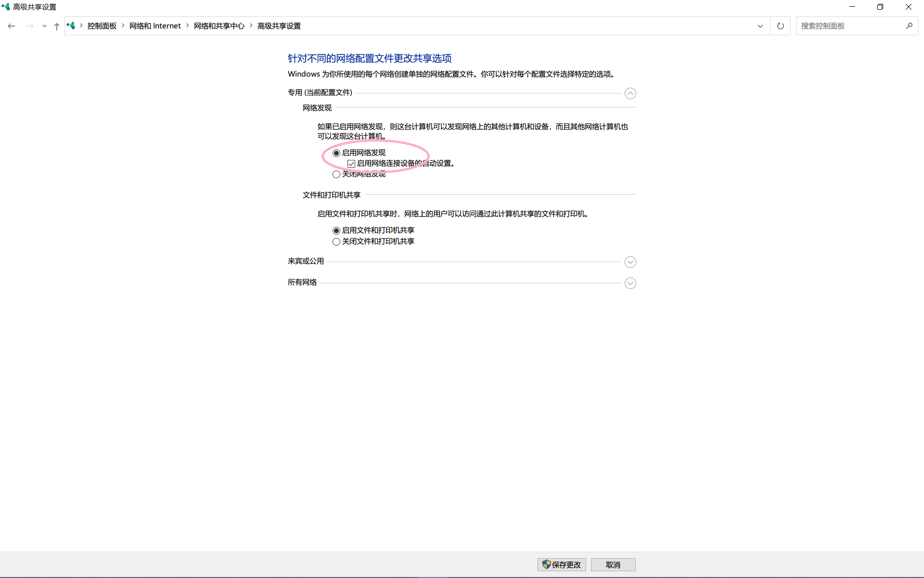Go up one level with up arrow
The image size is (924, 578).
point(57,26)
